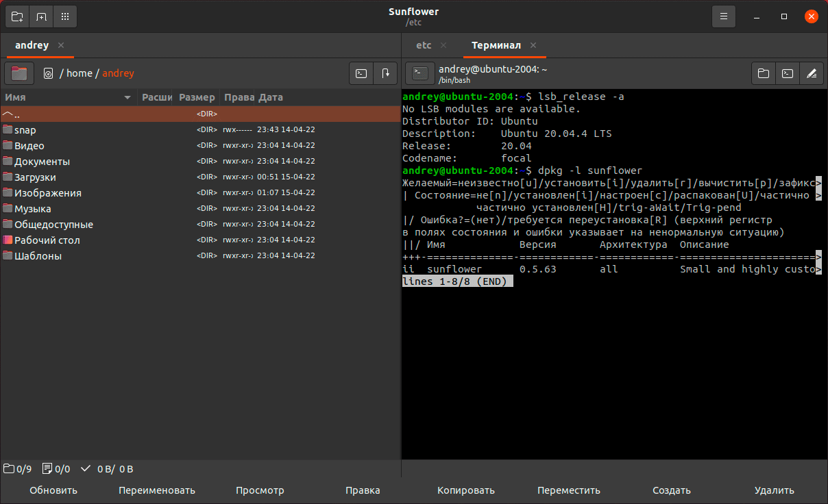Click the up-arrow history button in left panel
This screenshot has height=504, width=828.
tap(385, 73)
